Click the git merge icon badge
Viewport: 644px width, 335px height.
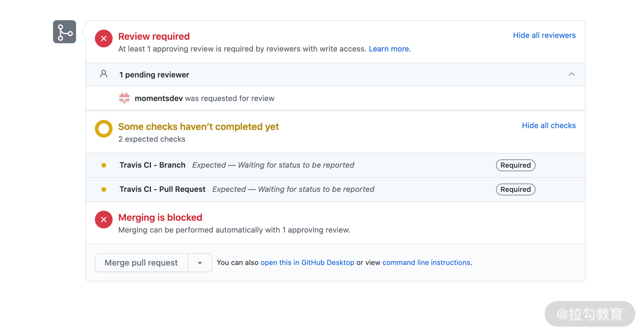click(64, 32)
